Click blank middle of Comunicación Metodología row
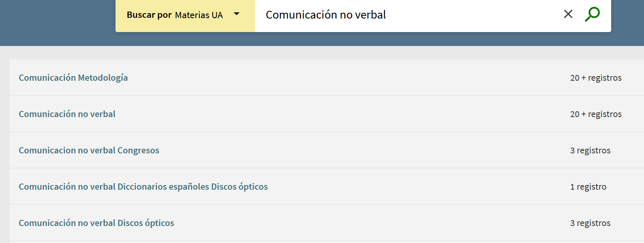644x243 pixels. click(x=348, y=78)
